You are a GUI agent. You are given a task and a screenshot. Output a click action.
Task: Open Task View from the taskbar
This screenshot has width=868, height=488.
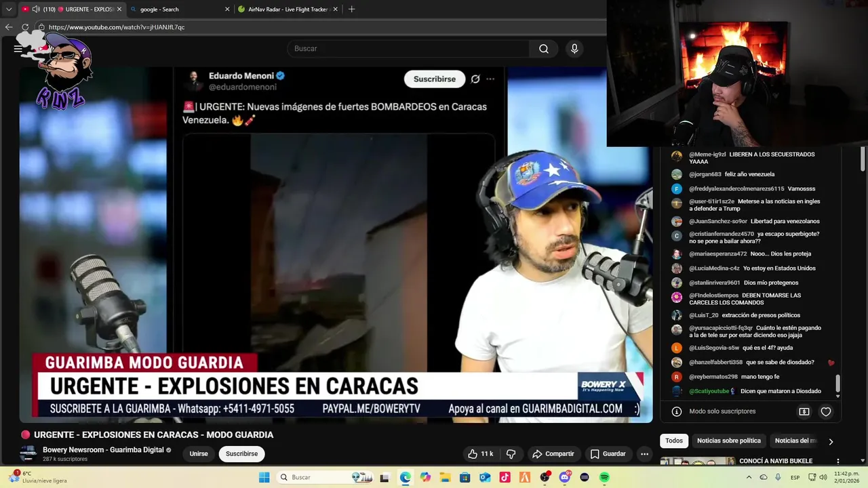385,477
